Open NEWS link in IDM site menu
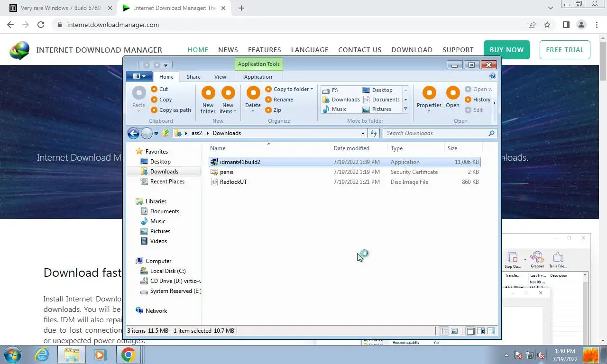Screen dimensions: 607x364 [228, 50]
